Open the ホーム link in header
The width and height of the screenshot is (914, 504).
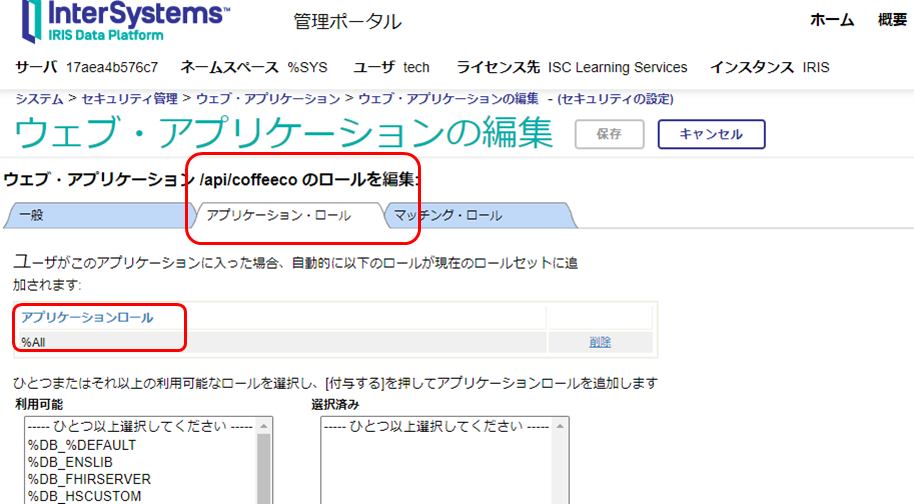(831, 20)
